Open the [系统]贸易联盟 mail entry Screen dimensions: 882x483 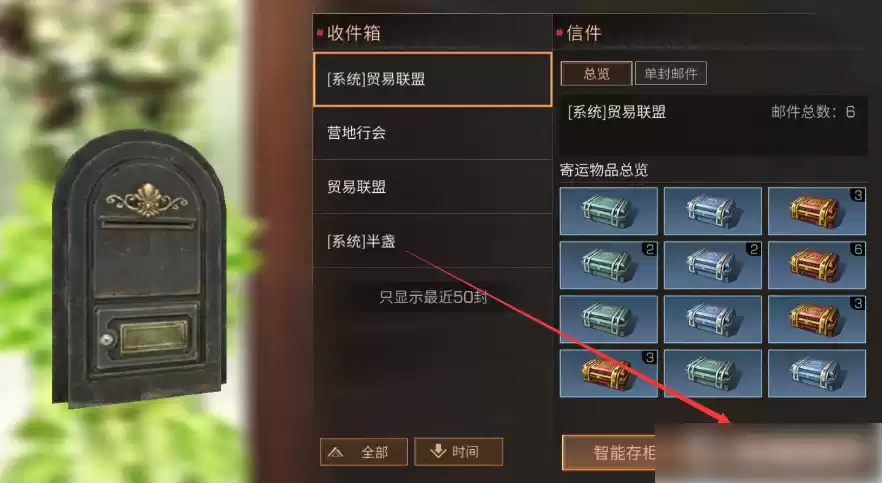[x=432, y=79]
